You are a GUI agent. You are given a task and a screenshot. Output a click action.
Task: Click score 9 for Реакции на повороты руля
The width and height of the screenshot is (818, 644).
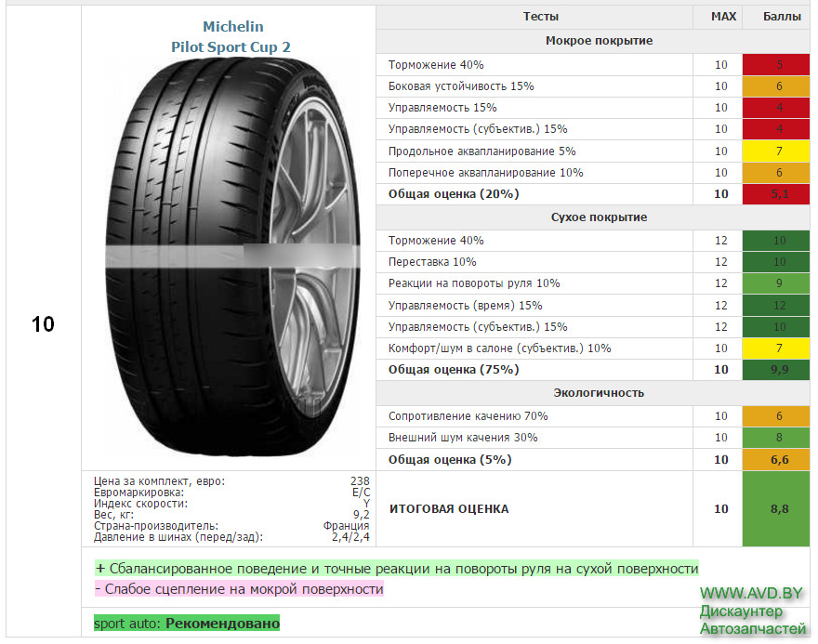click(776, 283)
